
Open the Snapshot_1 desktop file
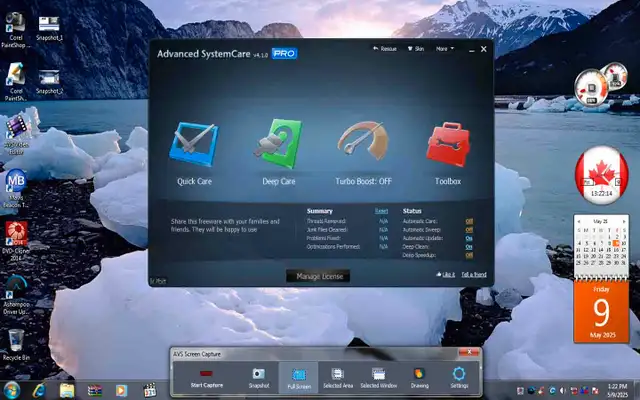point(49,28)
